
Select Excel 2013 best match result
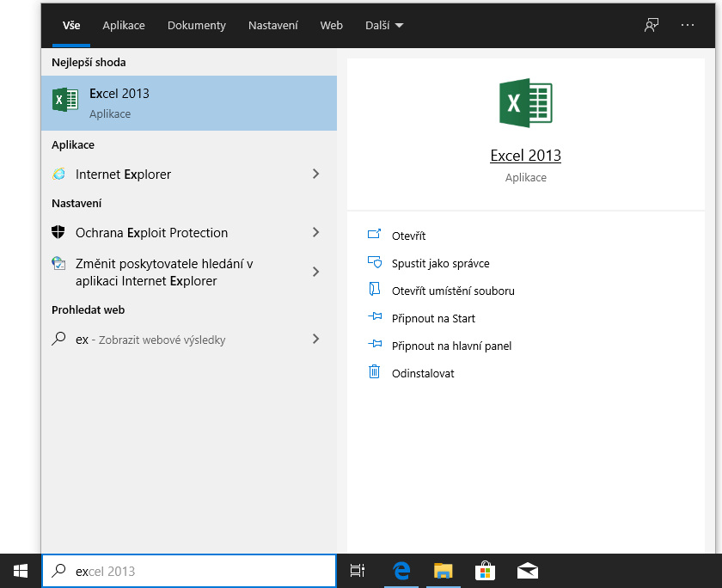pos(189,103)
